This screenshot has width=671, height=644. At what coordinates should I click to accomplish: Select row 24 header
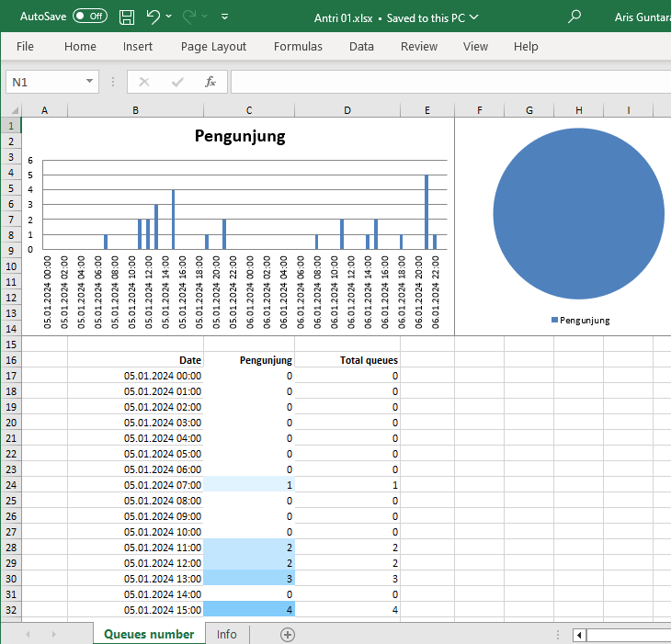click(11, 485)
